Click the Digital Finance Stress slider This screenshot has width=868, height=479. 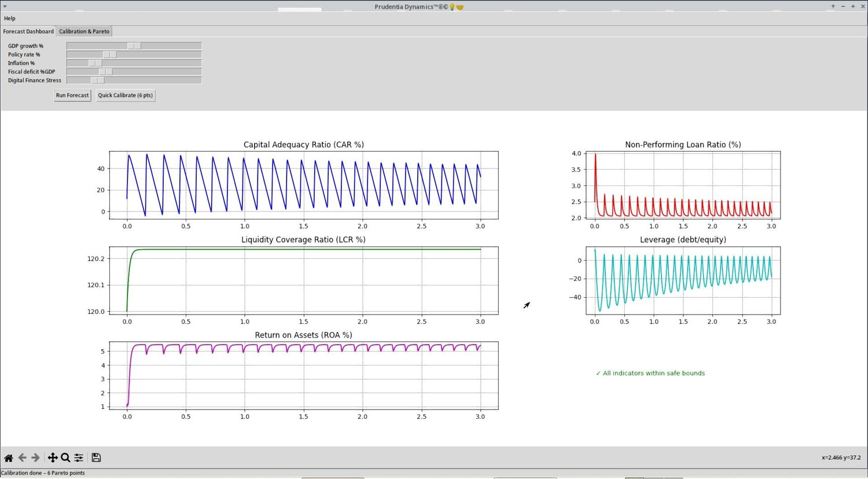coord(134,81)
